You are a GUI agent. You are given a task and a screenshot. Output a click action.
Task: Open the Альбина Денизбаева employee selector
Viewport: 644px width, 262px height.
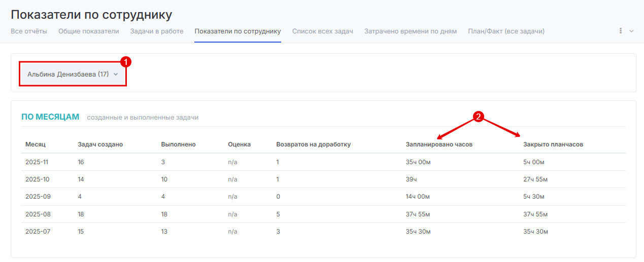(x=73, y=74)
